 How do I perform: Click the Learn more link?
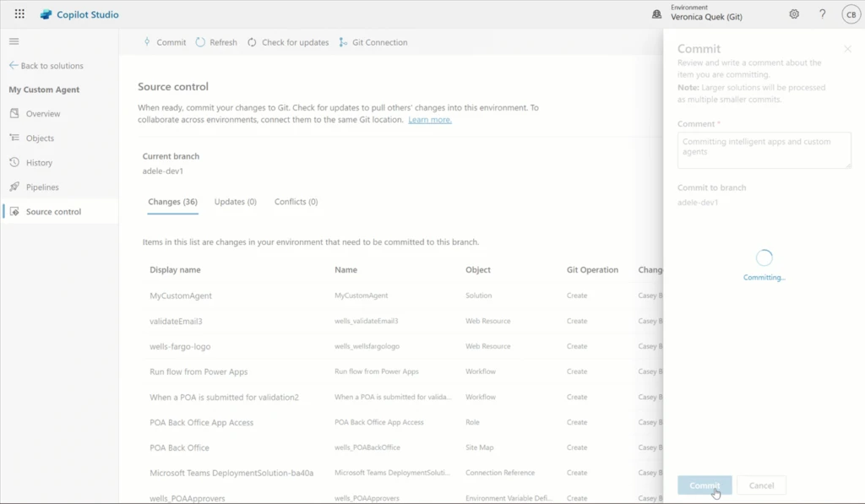pyautogui.click(x=429, y=120)
